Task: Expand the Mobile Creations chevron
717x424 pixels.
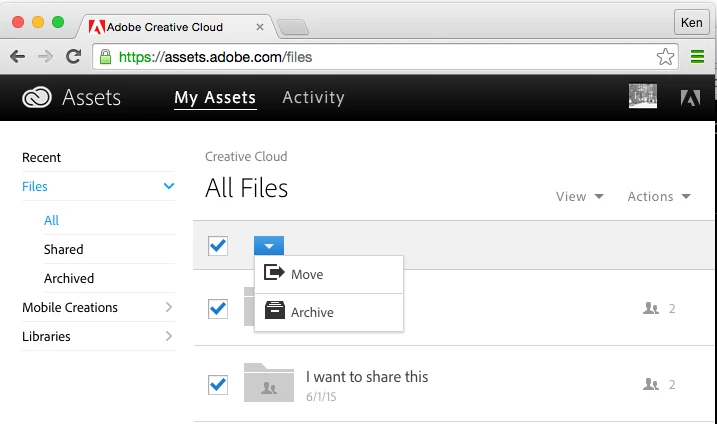Action: tap(169, 307)
